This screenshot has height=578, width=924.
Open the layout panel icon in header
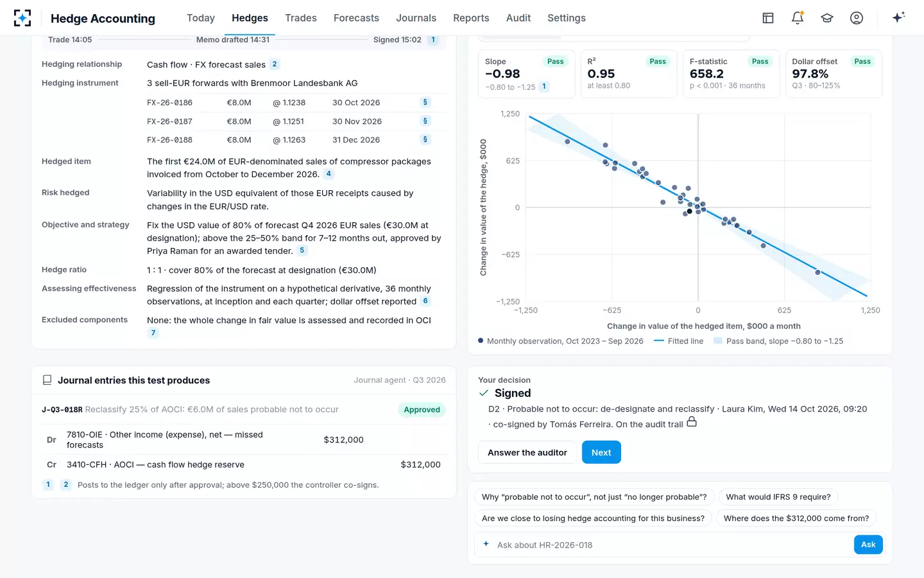pyautogui.click(x=768, y=18)
